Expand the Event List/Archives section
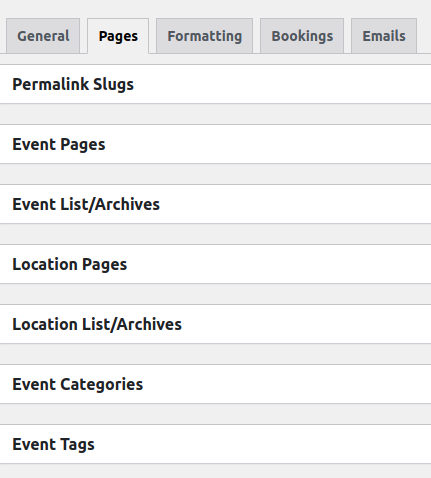 (215, 204)
